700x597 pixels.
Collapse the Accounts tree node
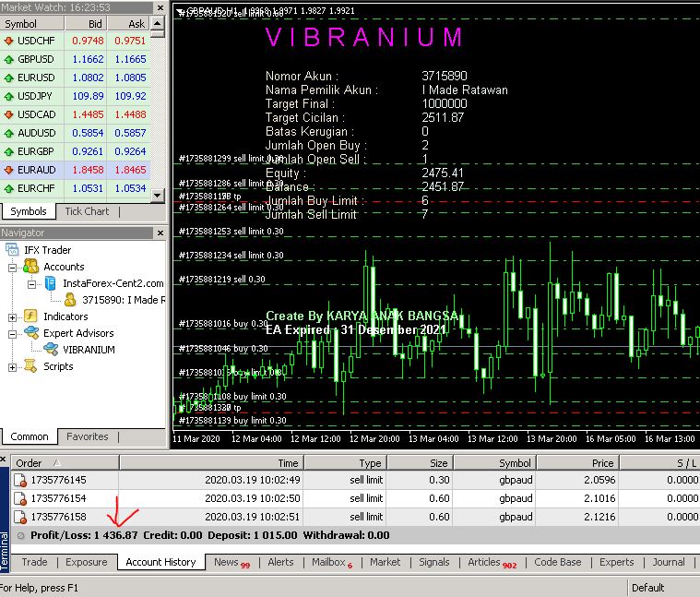click(x=14, y=267)
